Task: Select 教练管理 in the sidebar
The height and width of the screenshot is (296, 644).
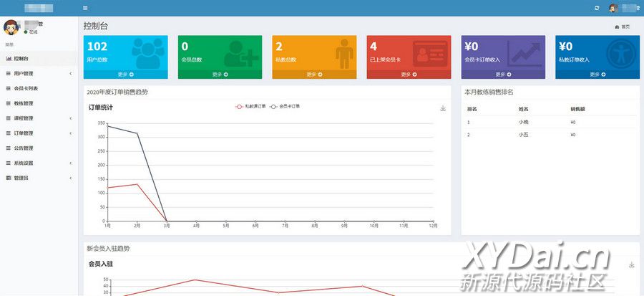Action: 24,103
